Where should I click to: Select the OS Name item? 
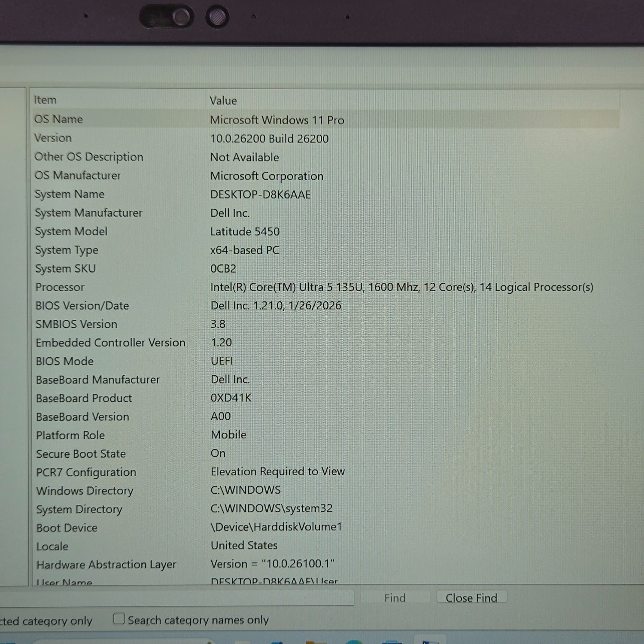click(58, 119)
